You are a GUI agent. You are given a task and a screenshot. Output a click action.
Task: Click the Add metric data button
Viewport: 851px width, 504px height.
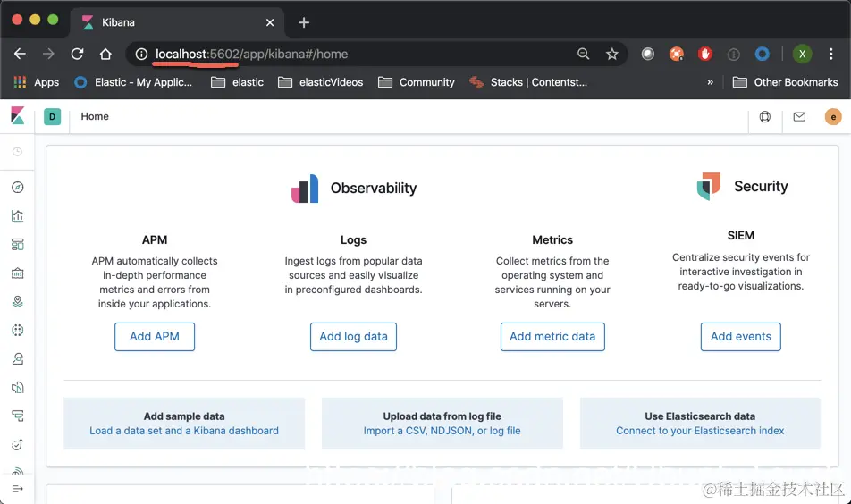pos(552,336)
